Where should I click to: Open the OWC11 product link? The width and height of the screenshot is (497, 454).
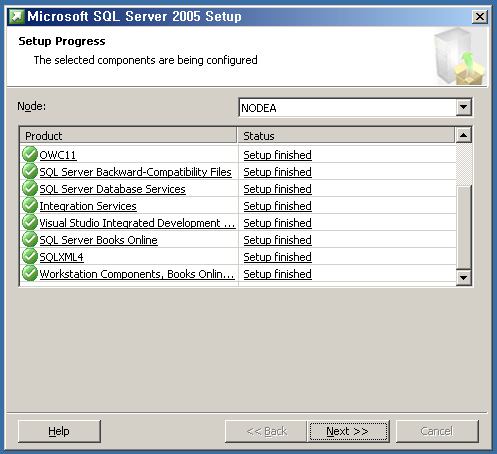tap(58, 155)
